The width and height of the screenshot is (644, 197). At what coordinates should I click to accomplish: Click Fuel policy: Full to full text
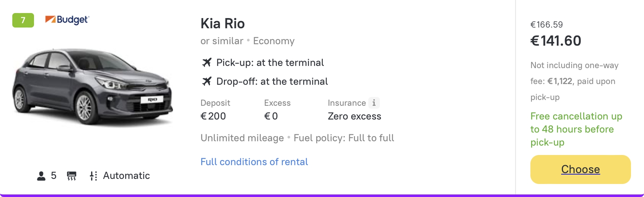(x=344, y=138)
